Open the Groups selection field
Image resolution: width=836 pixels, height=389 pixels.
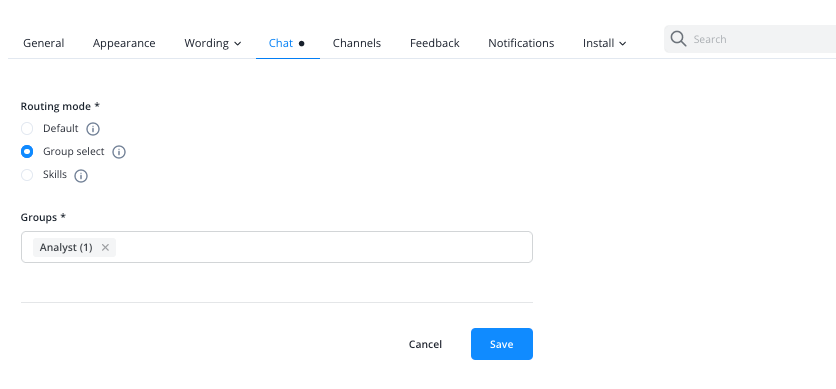click(x=277, y=247)
